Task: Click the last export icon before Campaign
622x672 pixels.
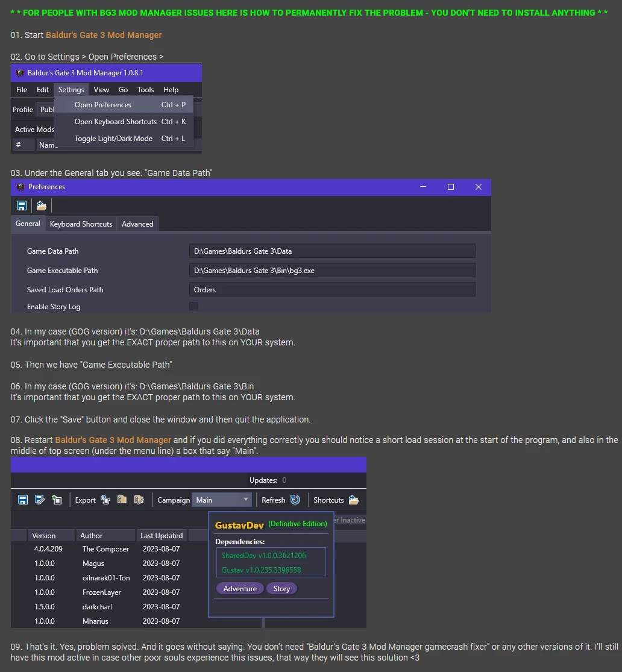Action: tap(139, 500)
